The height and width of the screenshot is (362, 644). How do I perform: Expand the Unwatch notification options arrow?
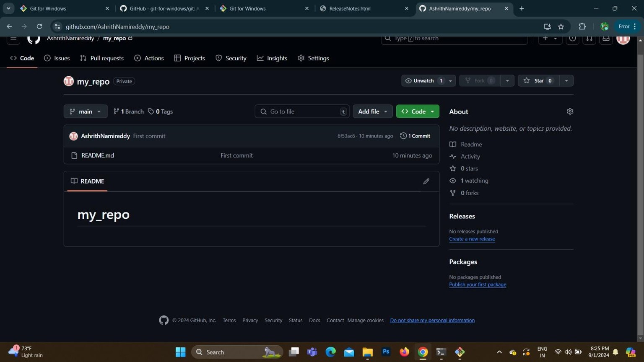pyautogui.click(x=451, y=81)
